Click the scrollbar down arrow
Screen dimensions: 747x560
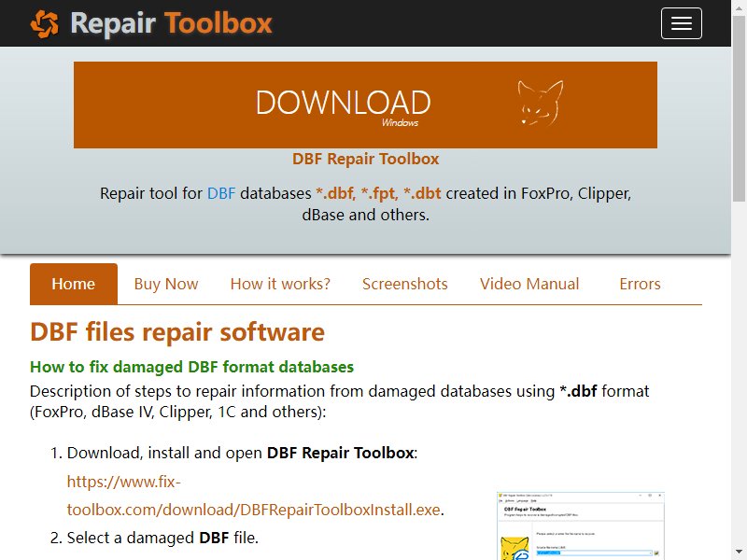(x=739, y=553)
